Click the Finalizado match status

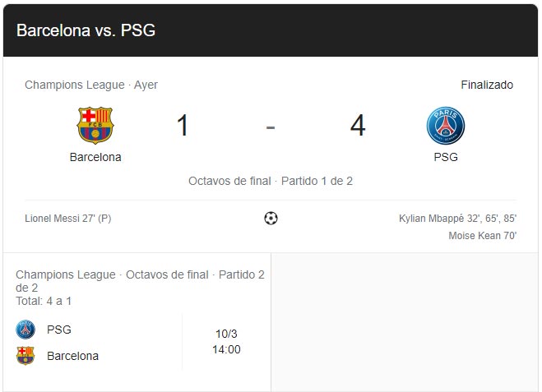click(x=487, y=85)
